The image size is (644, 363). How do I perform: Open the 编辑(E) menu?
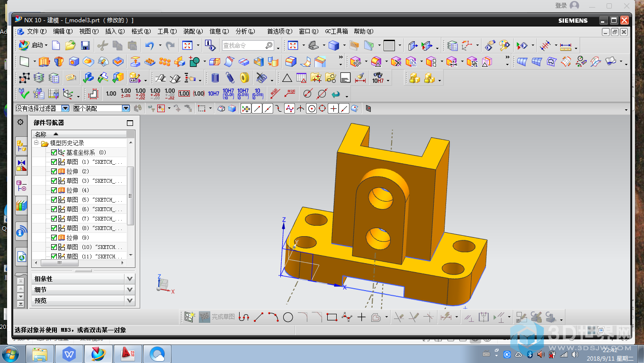[x=63, y=31]
